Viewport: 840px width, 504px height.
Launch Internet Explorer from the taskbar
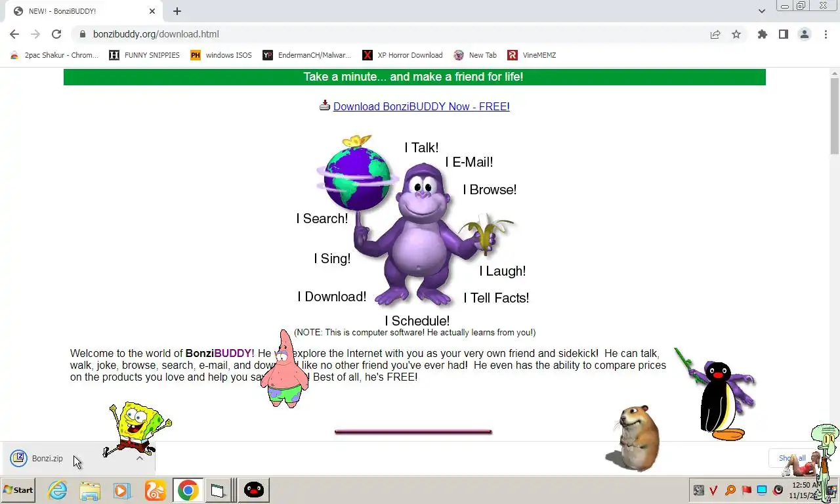pos(58,490)
